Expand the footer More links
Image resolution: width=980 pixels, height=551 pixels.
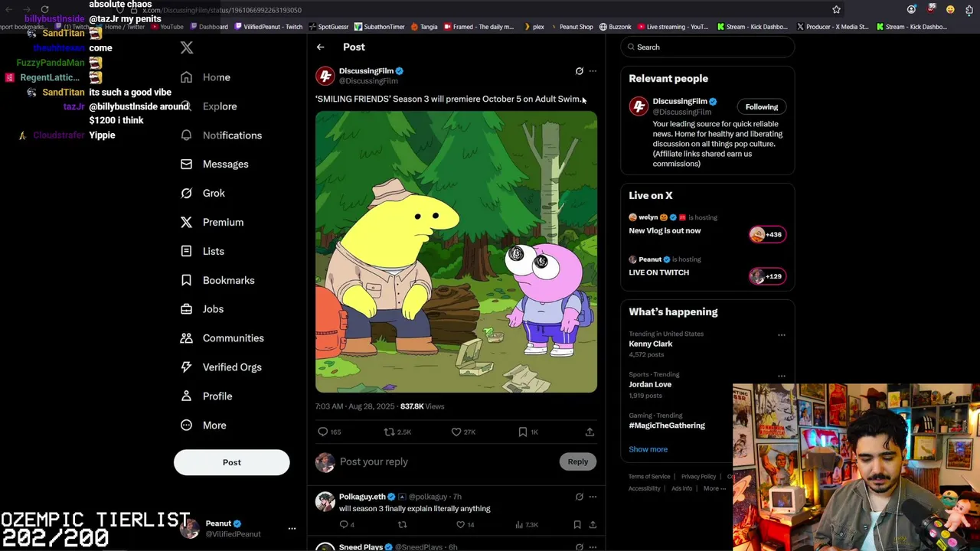[x=714, y=489]
